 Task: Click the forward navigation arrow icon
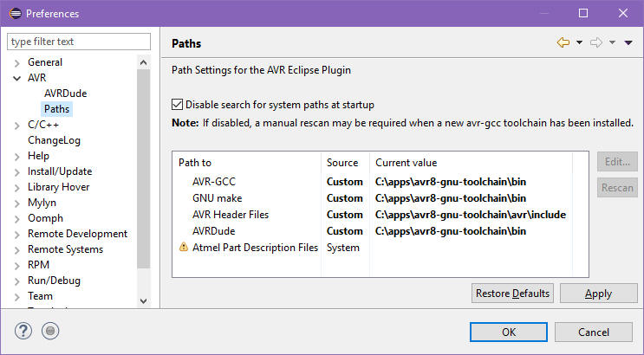[596, 42]
